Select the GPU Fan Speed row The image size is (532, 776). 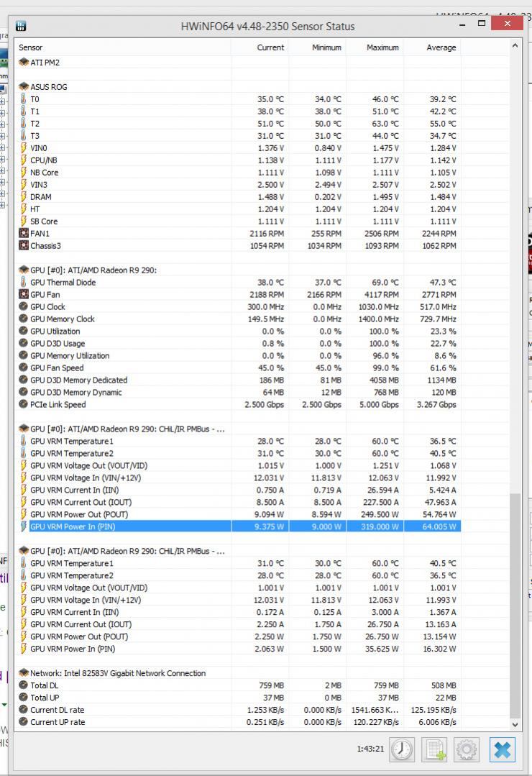(238, 368)
